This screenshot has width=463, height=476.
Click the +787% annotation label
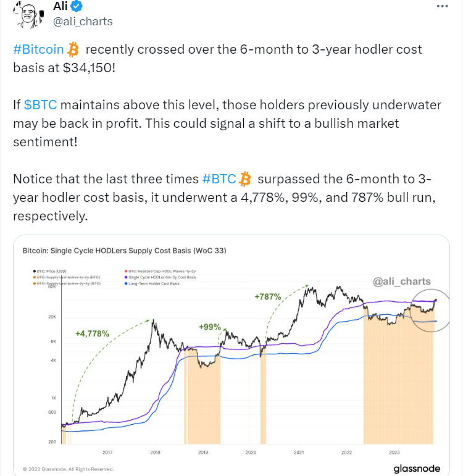pos(267,296)
